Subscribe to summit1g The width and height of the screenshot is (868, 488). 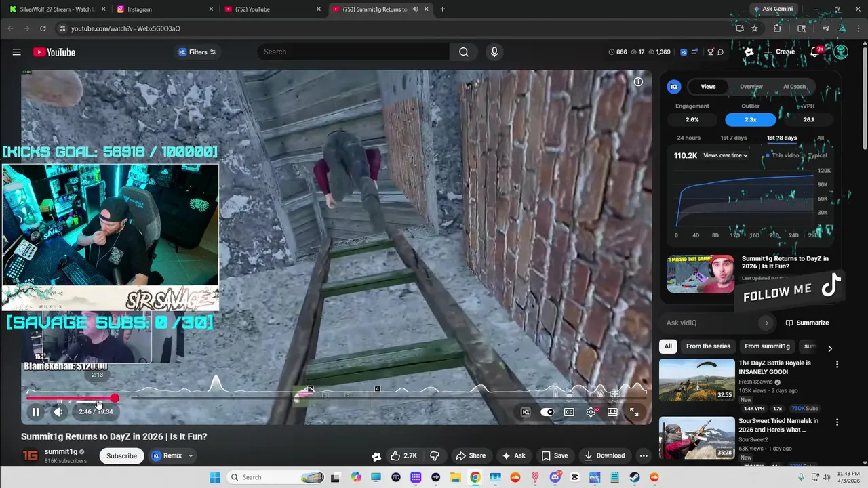[121, 455]
